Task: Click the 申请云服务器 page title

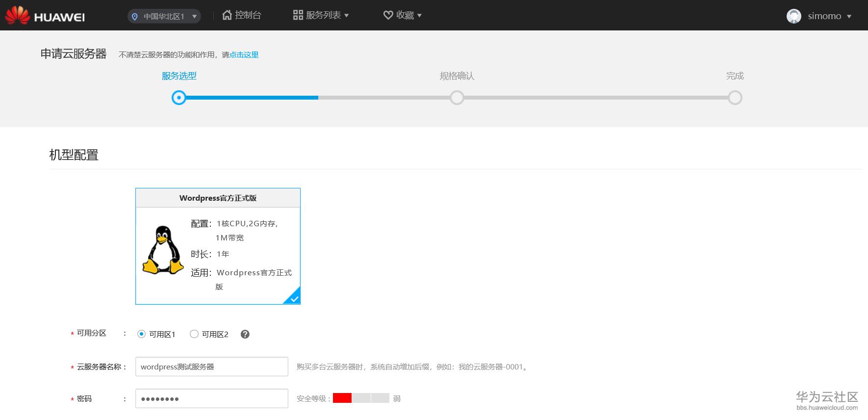Action: (74, 54)
